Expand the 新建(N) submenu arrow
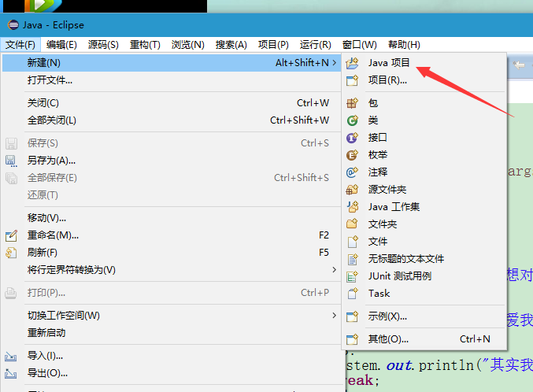This screenshot has width=533, height=392. pyautogui.click(x=335, y=63)
